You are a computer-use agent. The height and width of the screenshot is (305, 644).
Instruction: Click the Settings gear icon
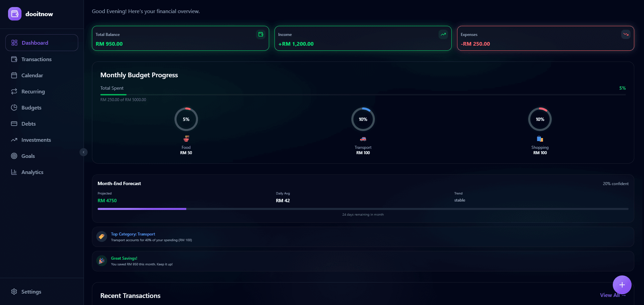tap(14, 292)
